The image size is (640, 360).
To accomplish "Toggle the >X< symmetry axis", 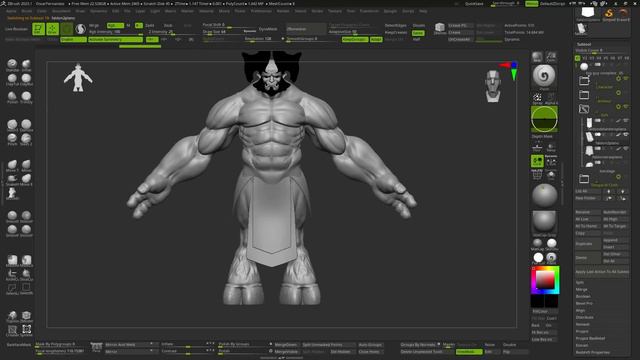I will [x=152, y=40].
